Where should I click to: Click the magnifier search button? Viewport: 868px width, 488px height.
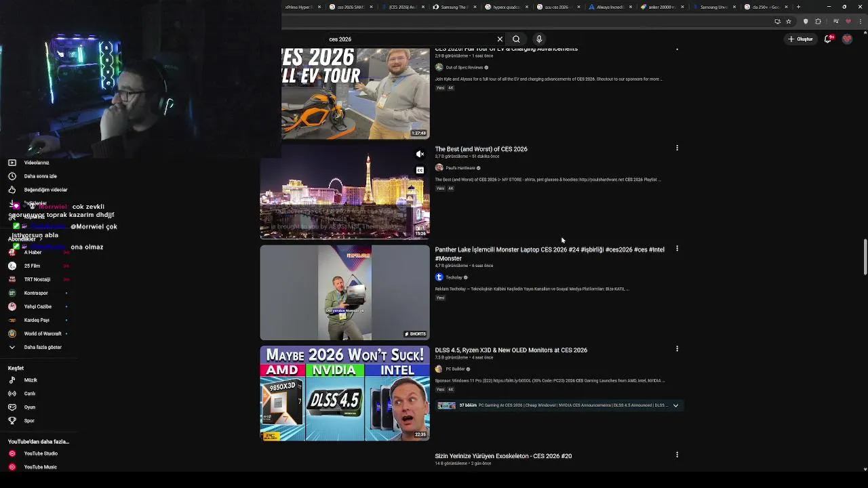coord(516,39)
